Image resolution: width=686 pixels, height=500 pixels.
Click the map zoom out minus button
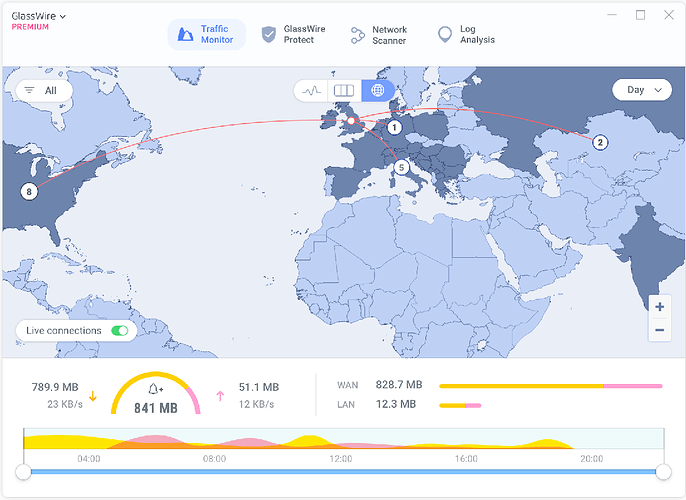coord(659,330)
